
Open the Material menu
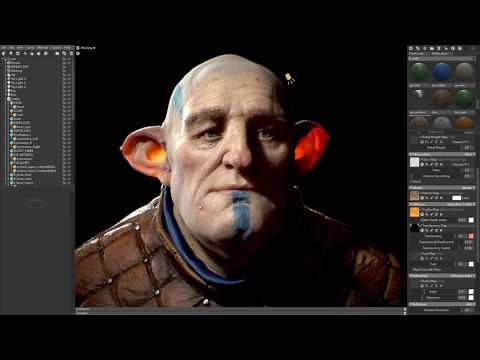(x=42, y=48)
